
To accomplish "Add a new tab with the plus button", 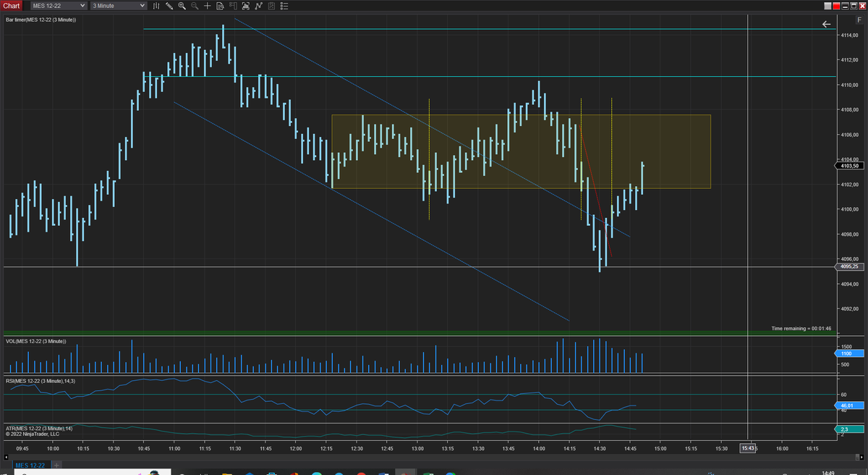I will click(56, 465).
